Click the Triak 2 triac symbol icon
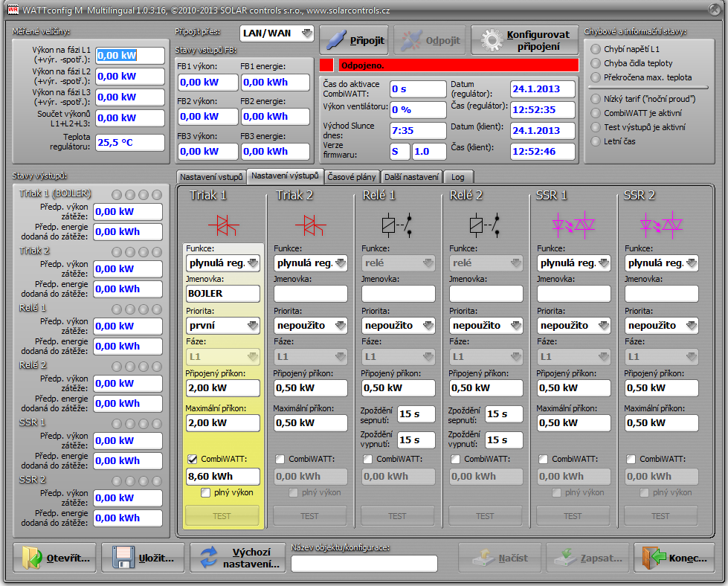 point(311,225)
